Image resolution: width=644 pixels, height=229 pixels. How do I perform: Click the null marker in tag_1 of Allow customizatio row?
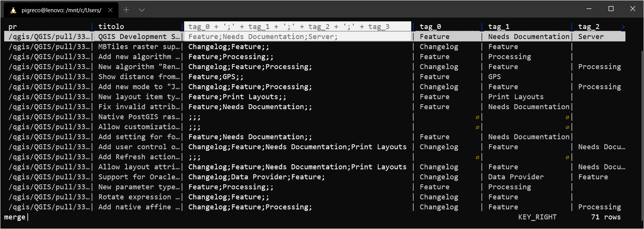(x=567, y=127)
